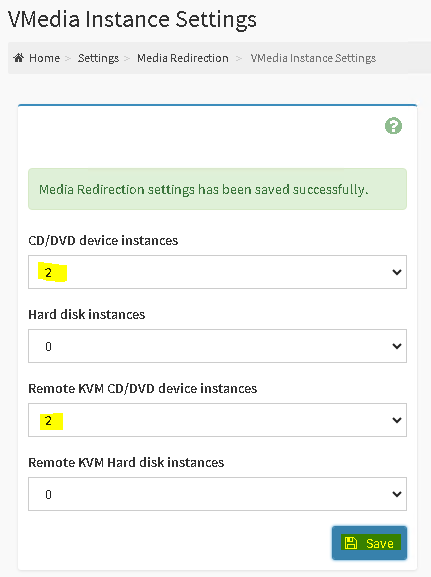Open the Remote KVM CD/DVD device instances dropdown
Viewport: 431px width, 577px height.
218,420
